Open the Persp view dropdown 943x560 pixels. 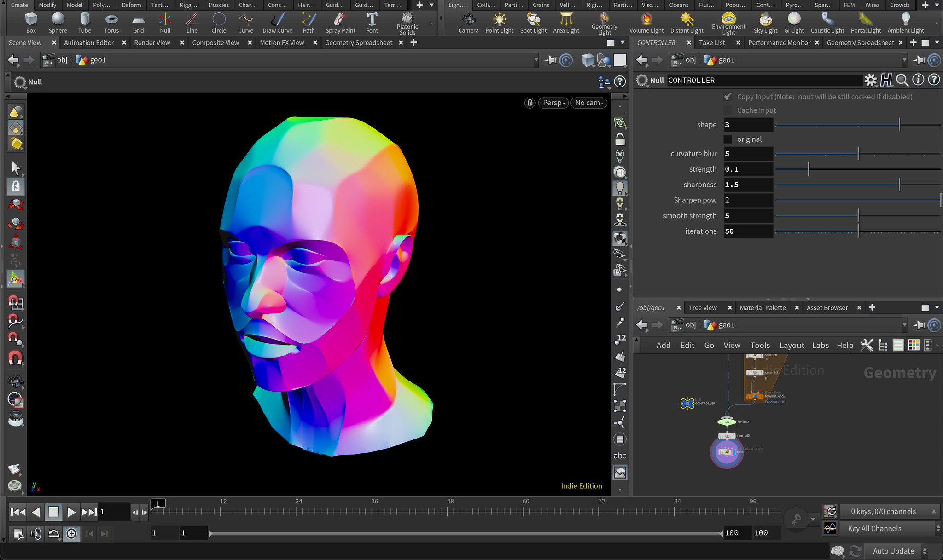(x=553, y=103)
